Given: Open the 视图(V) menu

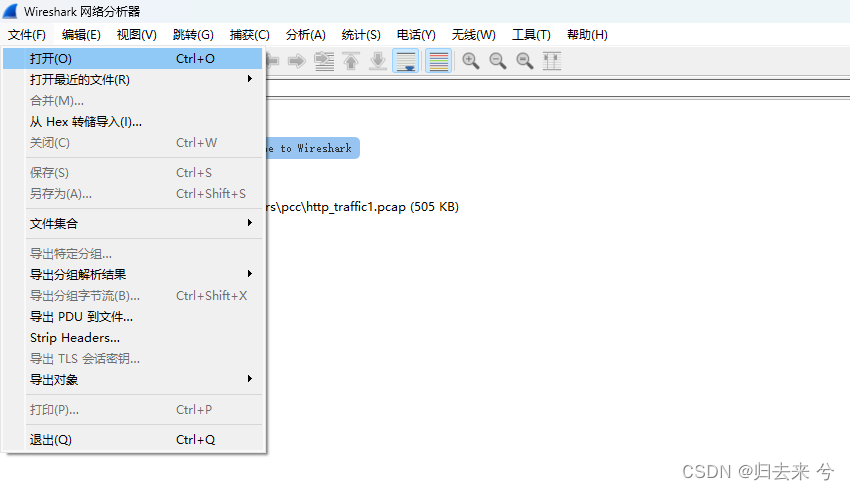Looking at the screenshot, I should click(137, 35).
